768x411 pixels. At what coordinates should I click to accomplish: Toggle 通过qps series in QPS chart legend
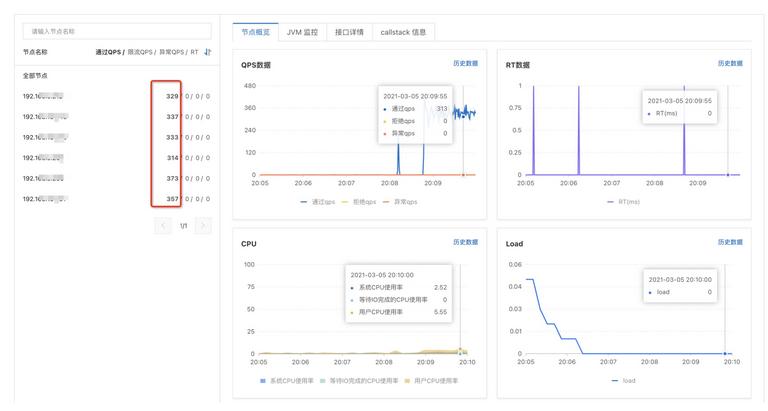318,202
